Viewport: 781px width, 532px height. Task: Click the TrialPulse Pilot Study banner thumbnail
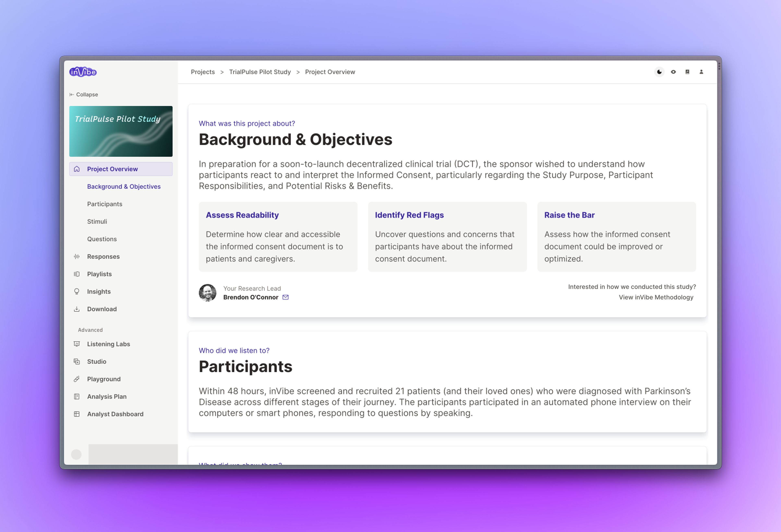click(121, 131)
